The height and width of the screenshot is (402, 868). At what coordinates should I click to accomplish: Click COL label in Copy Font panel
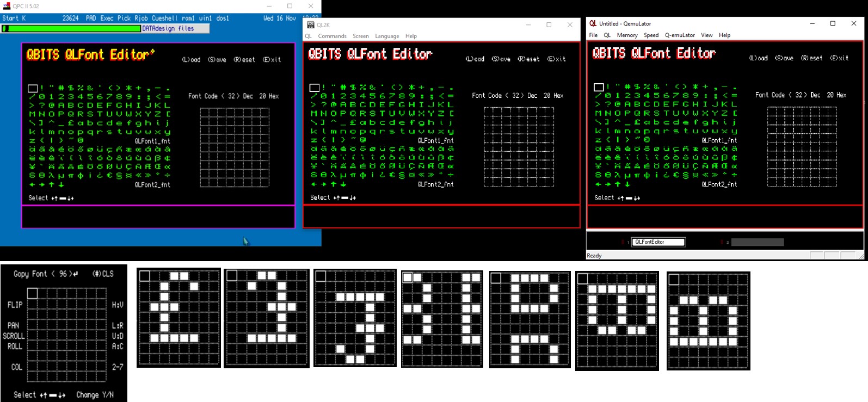17,367
